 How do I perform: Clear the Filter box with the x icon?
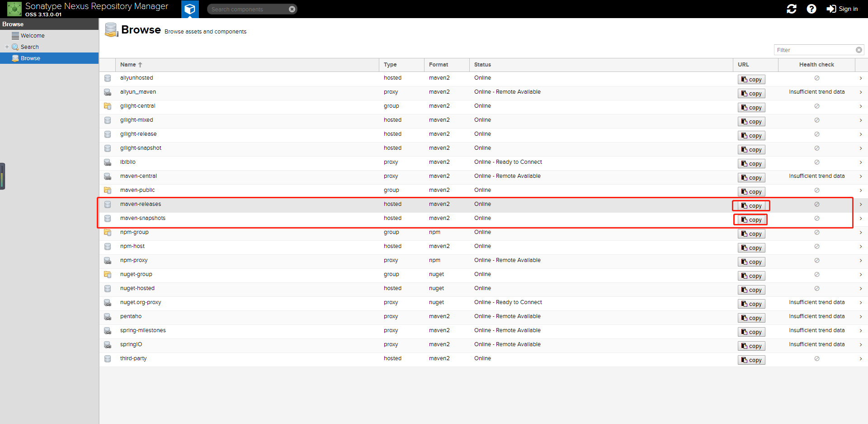click(x=859, y=50)
